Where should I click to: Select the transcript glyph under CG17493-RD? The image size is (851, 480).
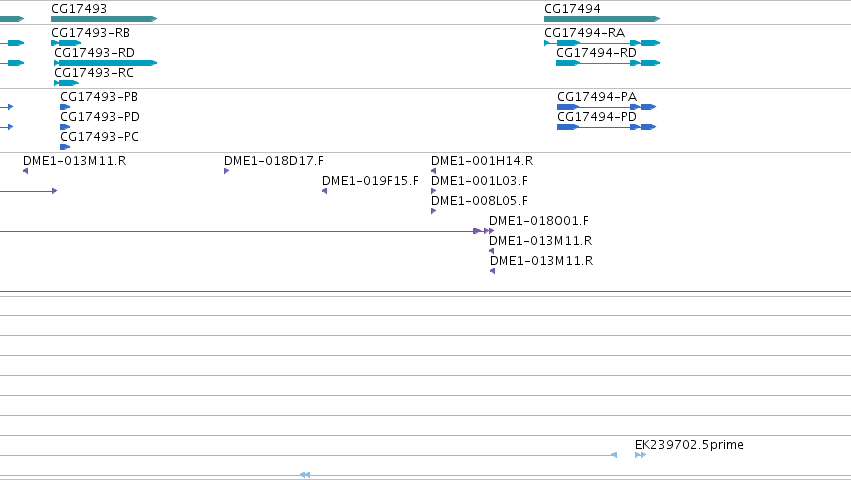point(106,63)
